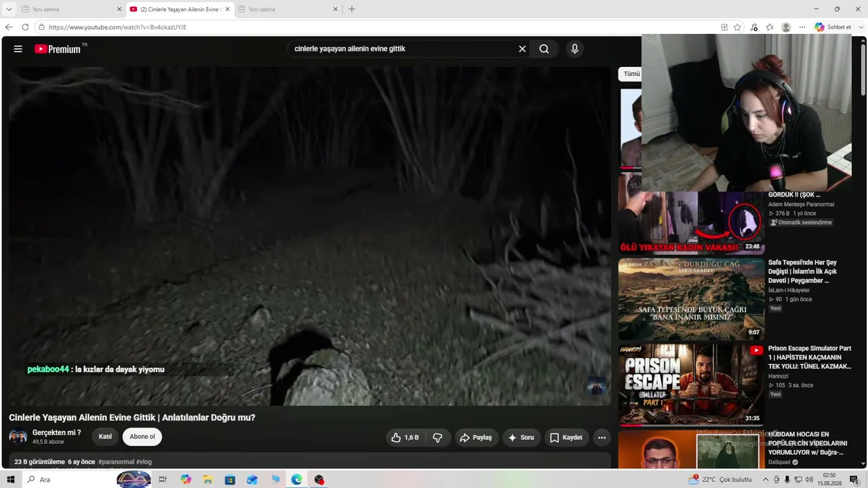868x488 pixels.
Task: Open the Safa Tepesi'nde Büyük Çağrı thumbnail
Action: coord(691,299)
